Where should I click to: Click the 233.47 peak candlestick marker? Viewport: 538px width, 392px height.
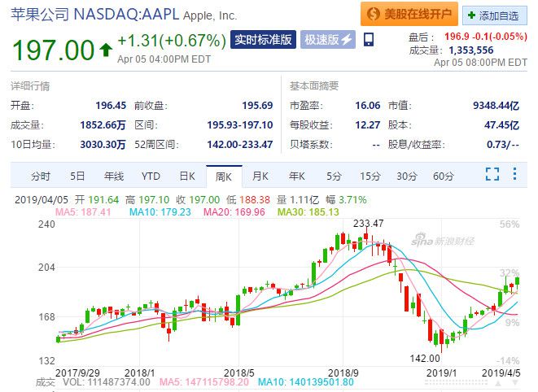tap(368, 224)
